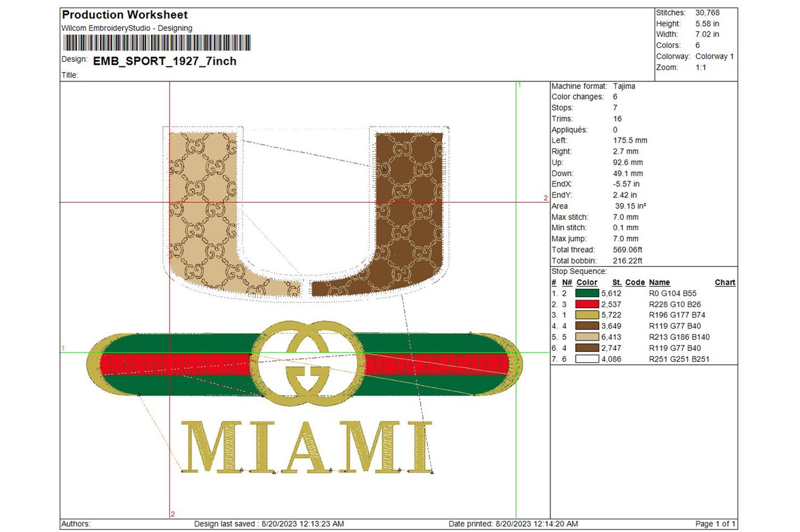Click the 'Max jump:' label
Image resolution: width=800 pixels, height=532 pixels.
569,239
